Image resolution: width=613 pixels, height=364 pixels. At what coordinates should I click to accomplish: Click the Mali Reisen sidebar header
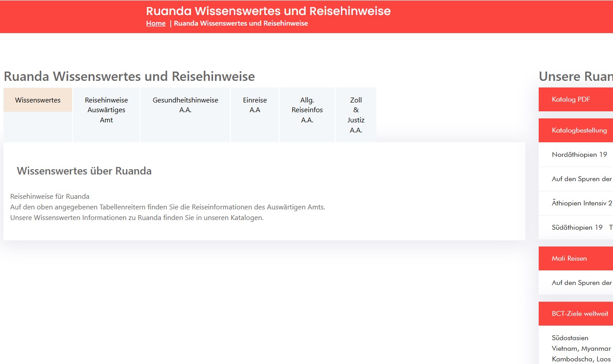[x=576, y=258]
